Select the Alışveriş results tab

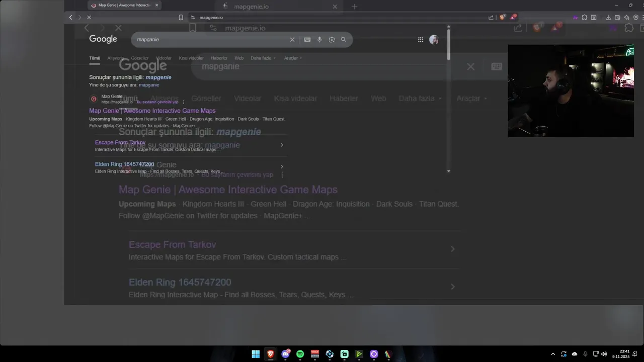pyautogui.click(x=115, y=58)
